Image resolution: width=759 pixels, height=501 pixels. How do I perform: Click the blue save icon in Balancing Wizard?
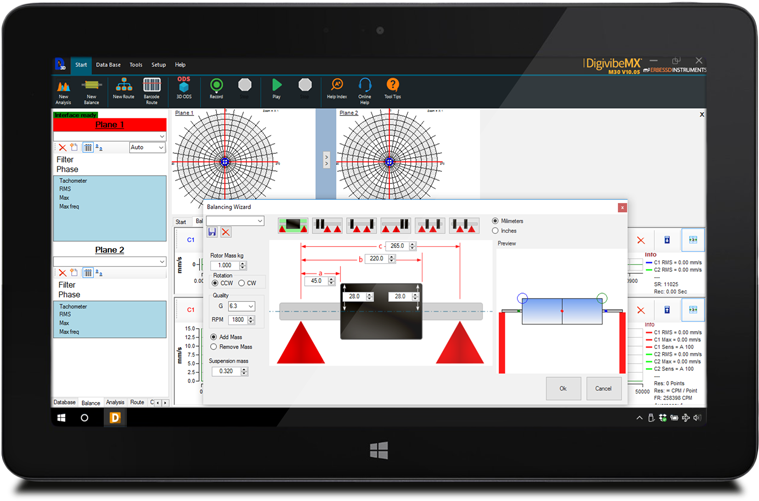pos(212,232)
